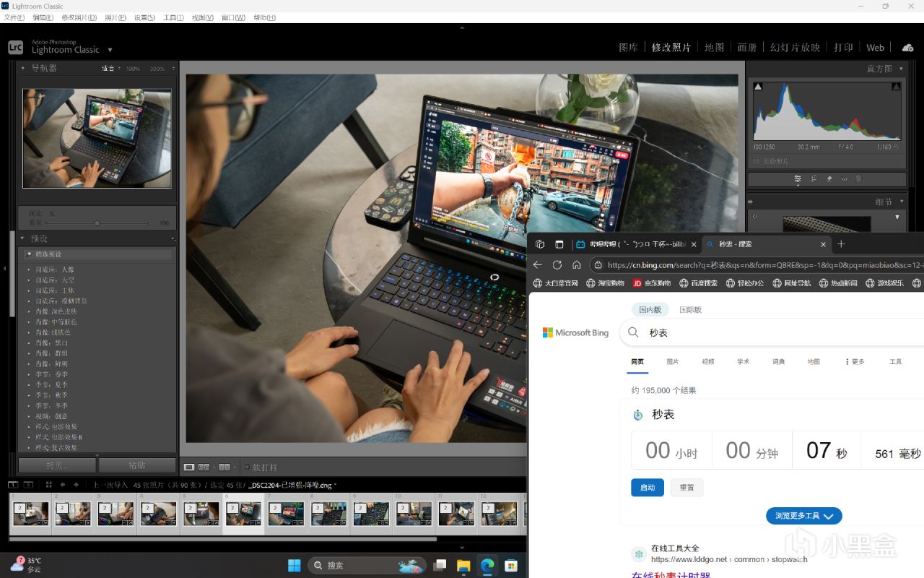Toggle the soft proofing checkbox
This screenshot has height=578, width=924.
[247, 467]
